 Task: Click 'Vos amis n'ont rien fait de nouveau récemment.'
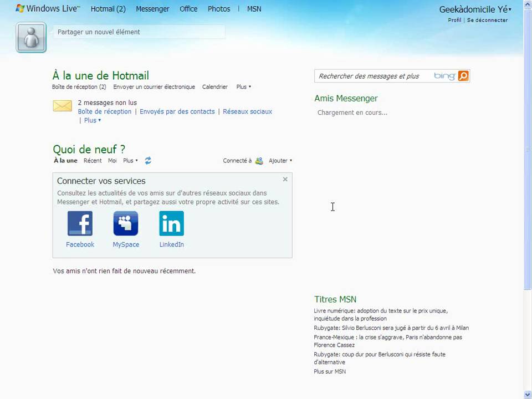pos(124,271)
